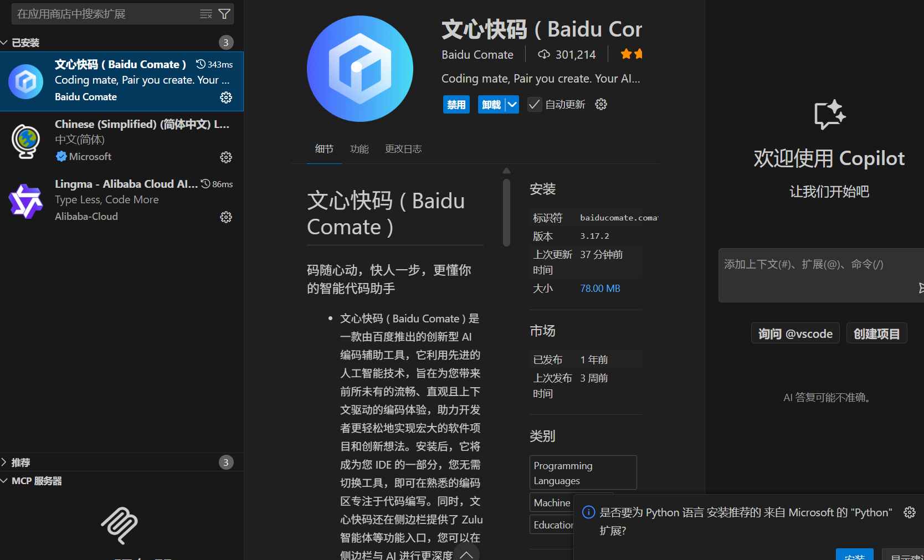Click the install count cloud download icon
The image size is (924, 560).
[544, 54]
